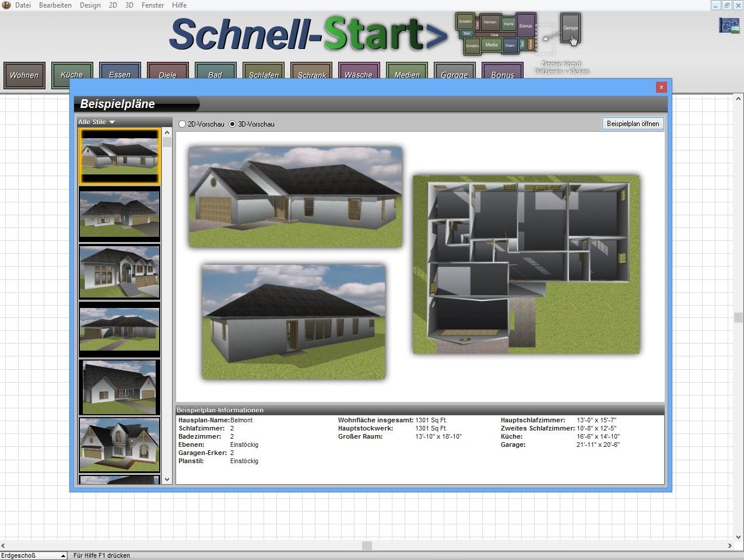Click the Hauptschlafzimmer size 13'-0" x 15'-7"
This screenshot has height=560, width=744.
point(596,420)
